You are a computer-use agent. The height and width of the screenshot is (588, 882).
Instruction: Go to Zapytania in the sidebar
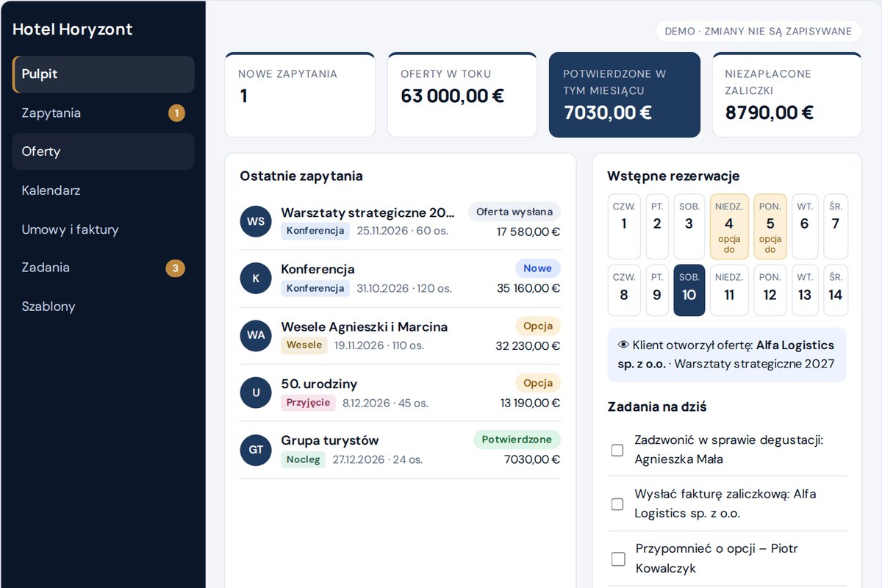point(104,113)
